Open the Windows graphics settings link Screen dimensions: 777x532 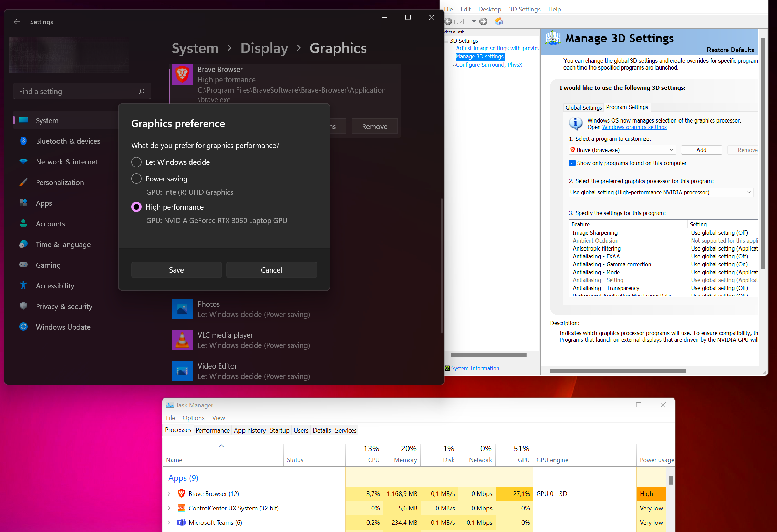[634, 127]
